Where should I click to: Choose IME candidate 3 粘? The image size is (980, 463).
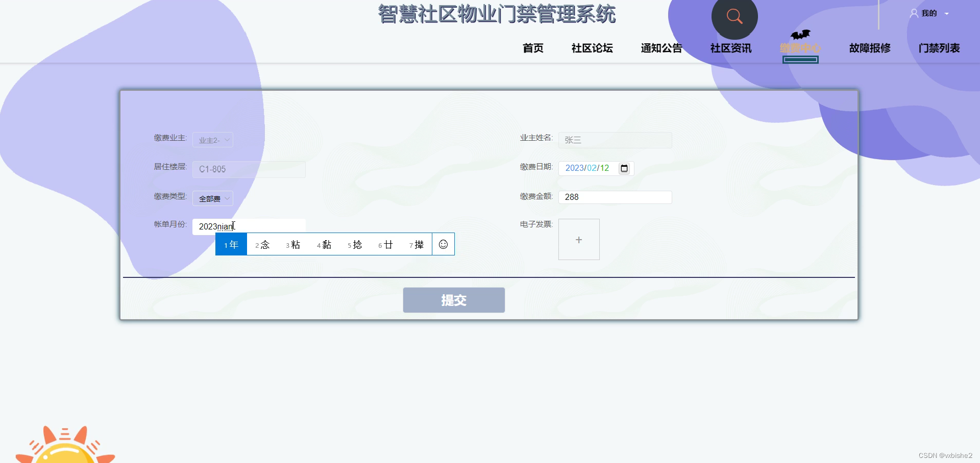(293, 245)
